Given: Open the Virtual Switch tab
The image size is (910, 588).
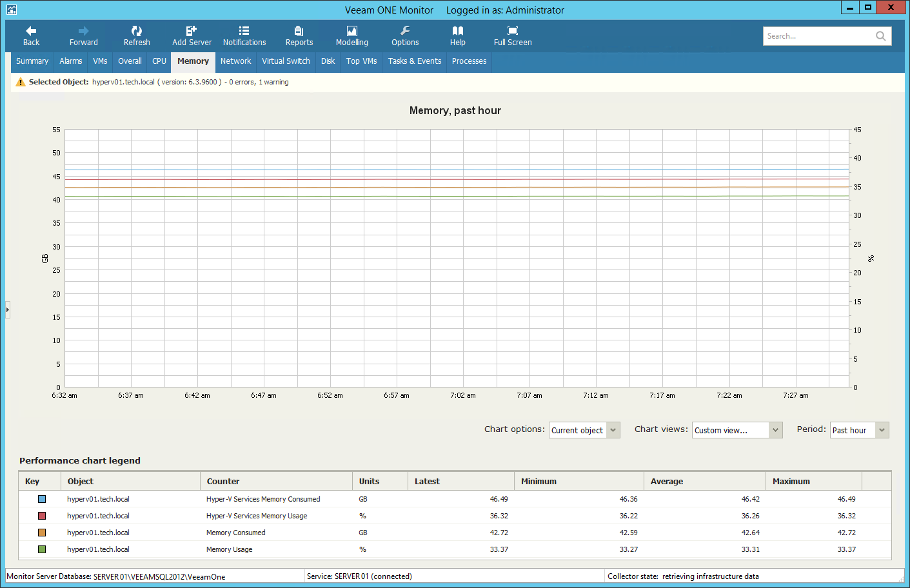Looking at the screenshot, I should pos(286,61).
